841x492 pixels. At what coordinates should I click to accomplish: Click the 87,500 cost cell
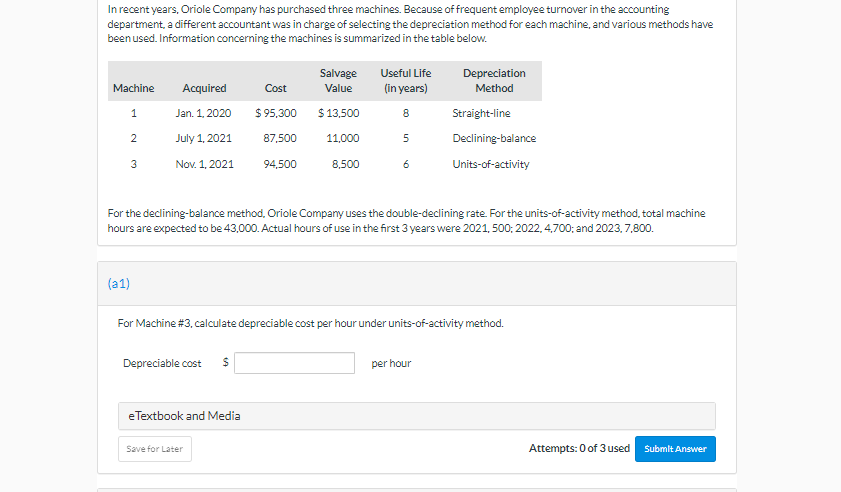click(x=280, y=138)
